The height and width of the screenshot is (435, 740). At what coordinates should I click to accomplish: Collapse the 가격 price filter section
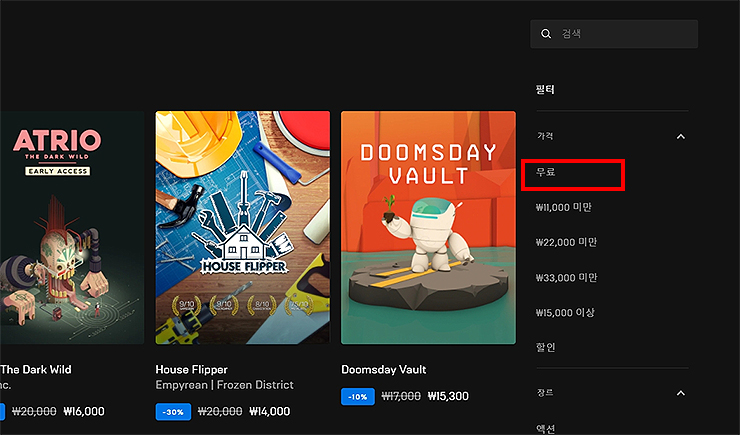[681, 137]
